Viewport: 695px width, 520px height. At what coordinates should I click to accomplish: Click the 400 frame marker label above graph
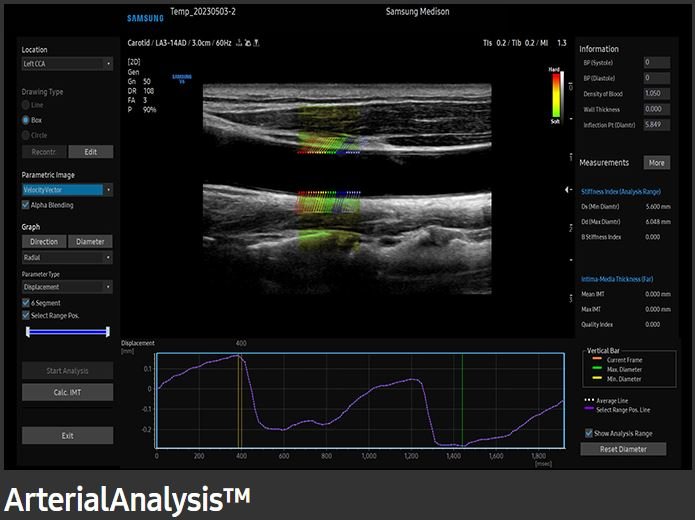tap(241, 343)
